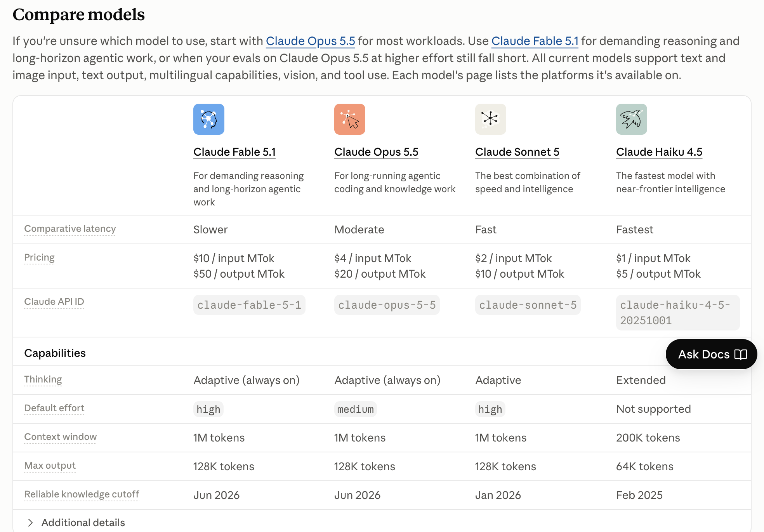The image size is (764, 532).
Task: Click the Claude Sonnet 5 starburst icon
Action: click(491, 119)
